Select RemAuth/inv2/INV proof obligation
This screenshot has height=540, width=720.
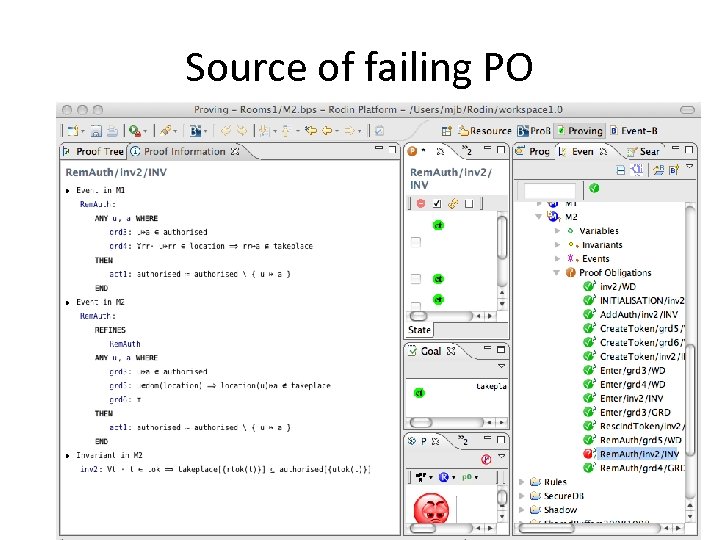(639, 454)
